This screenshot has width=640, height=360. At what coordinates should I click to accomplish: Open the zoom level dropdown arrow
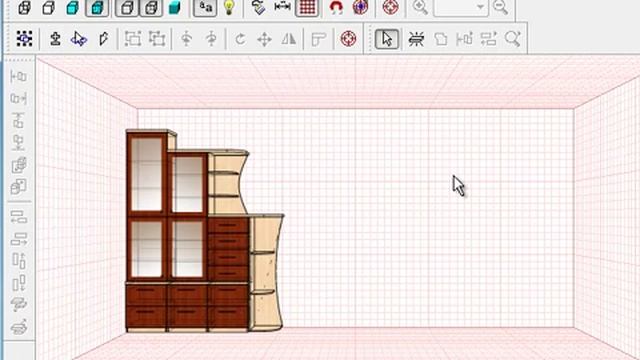(x=480, y=7)
